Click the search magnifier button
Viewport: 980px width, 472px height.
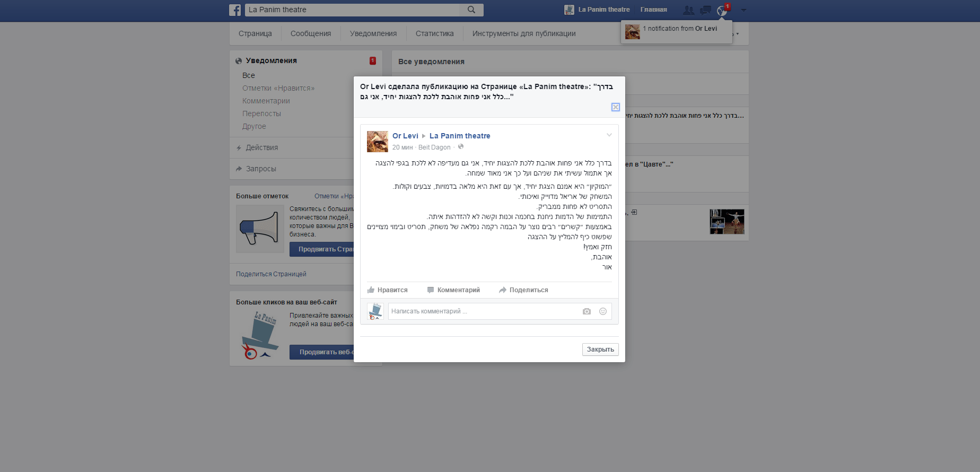tap(471, 10)
